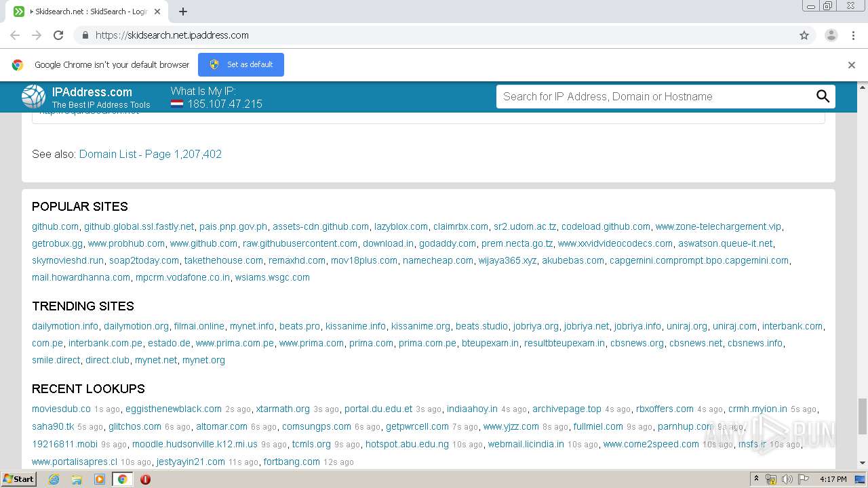Open the Domain List - Page 1,207,402 link
This screenshot has height=488, width=868.
(x=151, y=154)
